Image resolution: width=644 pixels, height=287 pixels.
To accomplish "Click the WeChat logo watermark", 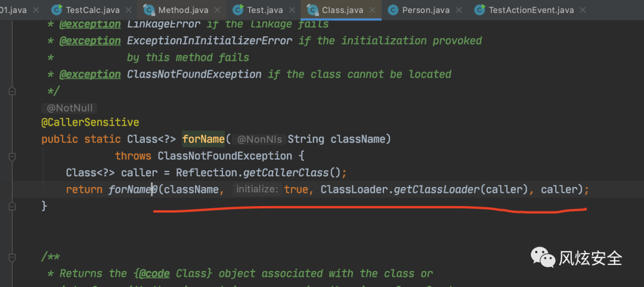I will 543,257.
